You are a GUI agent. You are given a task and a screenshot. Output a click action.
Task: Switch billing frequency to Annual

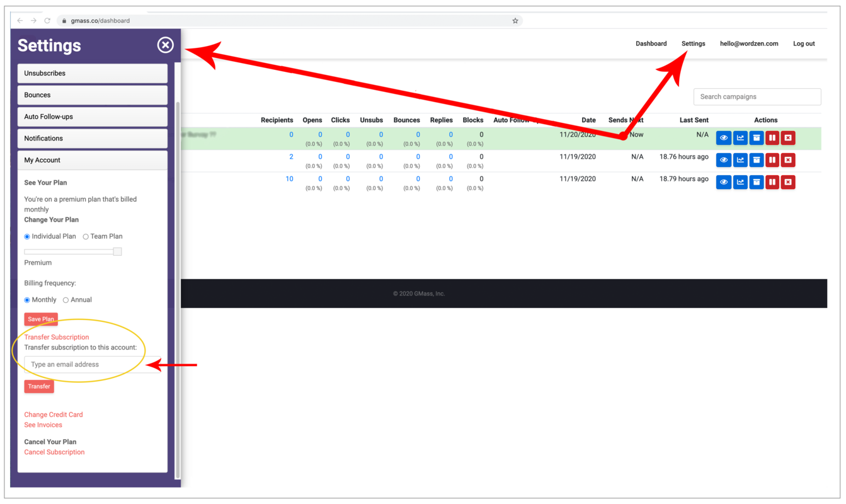coord(66,299)
